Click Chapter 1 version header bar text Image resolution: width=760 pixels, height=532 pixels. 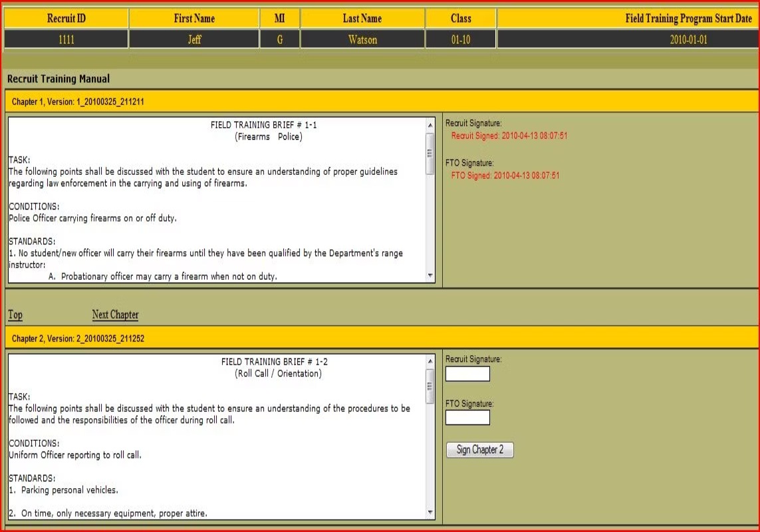78,102
